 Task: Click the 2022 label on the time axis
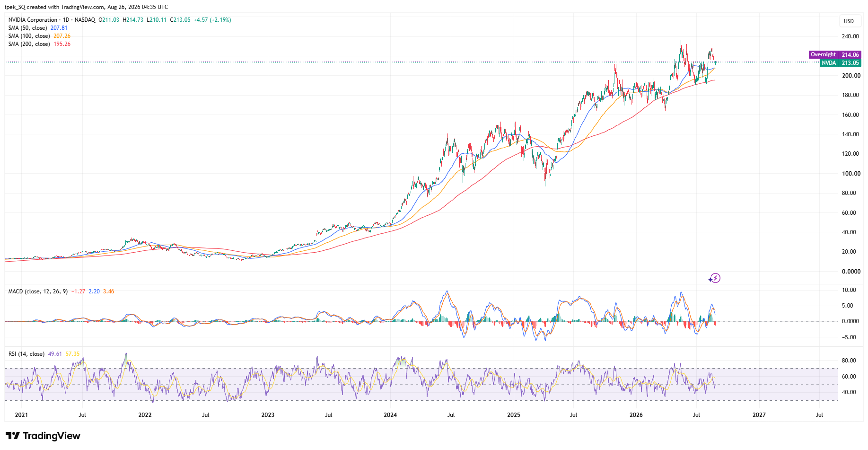tap(145, 415)
